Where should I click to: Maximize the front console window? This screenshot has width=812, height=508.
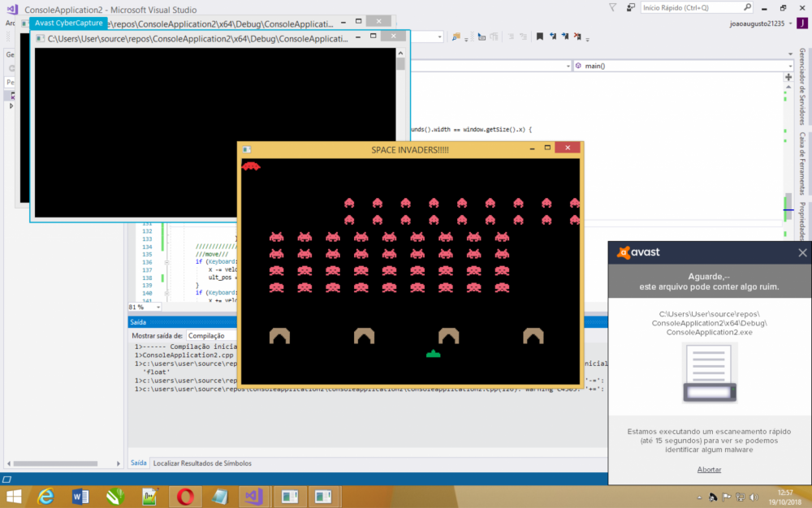(373, 37)
